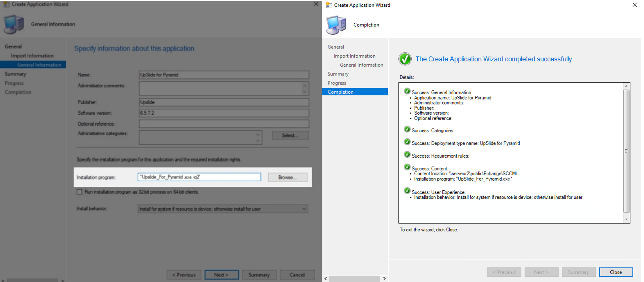
Task: Click up arrow of Administrative categories box
Action: click(x=258, y=134)
